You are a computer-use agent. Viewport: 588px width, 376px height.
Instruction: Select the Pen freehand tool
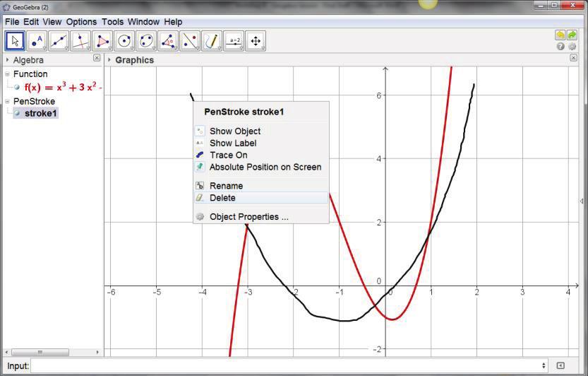212,41
